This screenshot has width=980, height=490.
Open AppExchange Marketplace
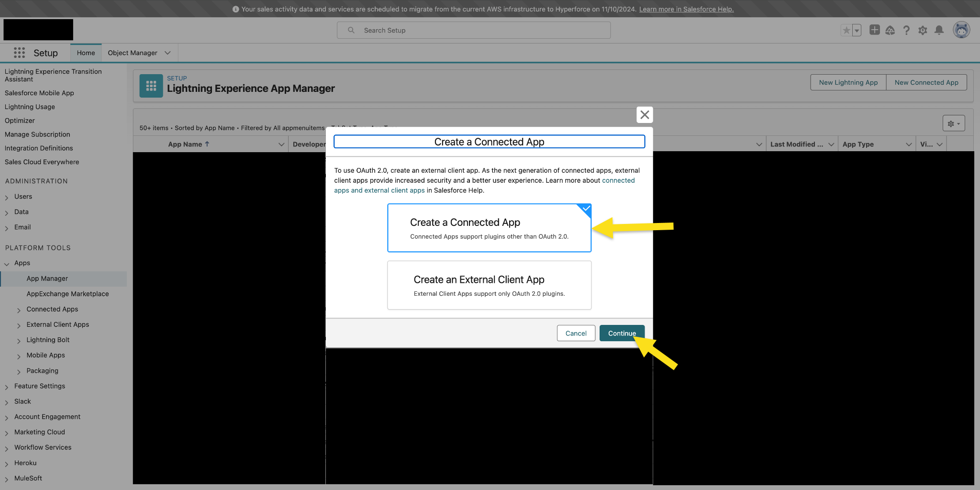tap(67, 294)
